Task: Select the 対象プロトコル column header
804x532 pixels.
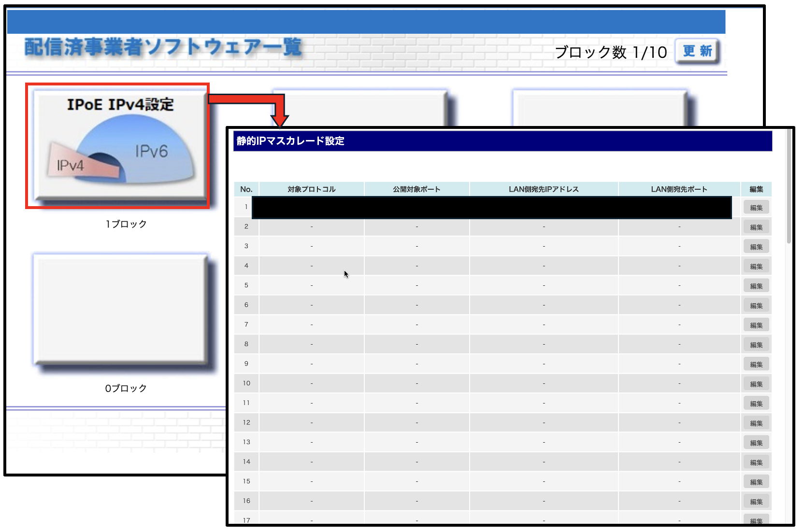Action: pyautogui.click(x=311, y=189)
